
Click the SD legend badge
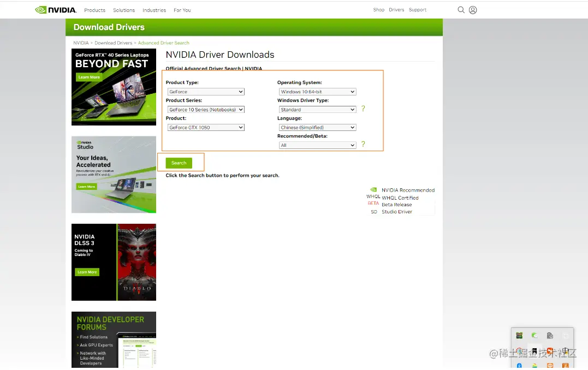click(x=374, y=212)
